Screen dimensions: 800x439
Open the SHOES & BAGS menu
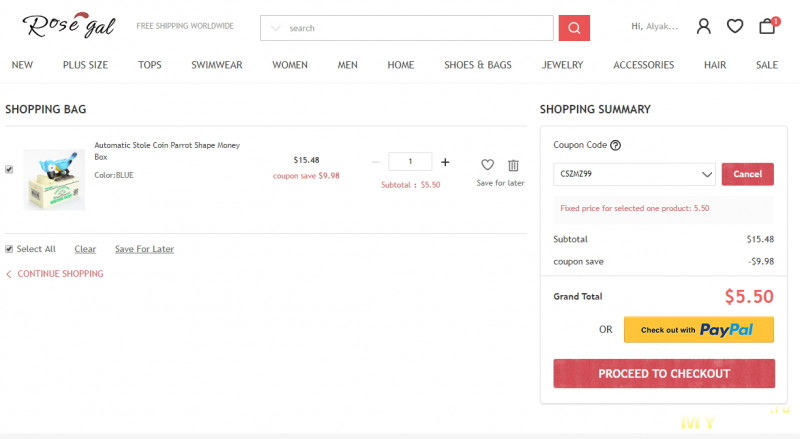pos(478,65)
